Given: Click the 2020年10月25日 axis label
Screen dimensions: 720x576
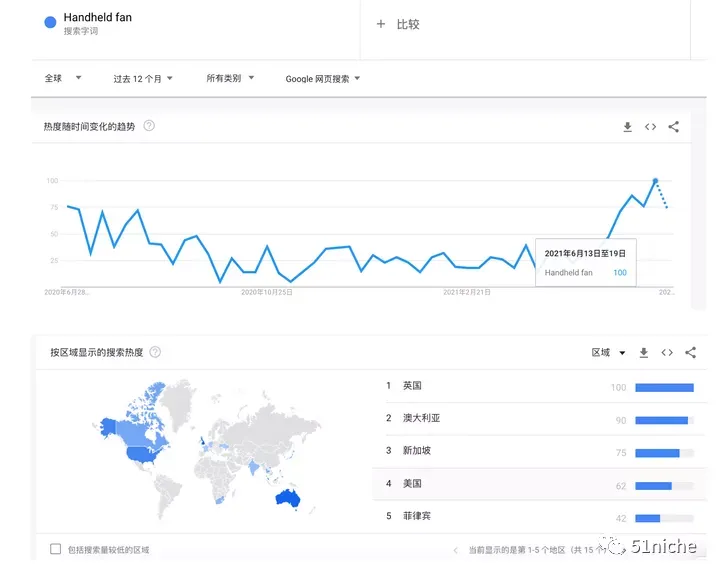Looking at the screenshot, I should [267, 292].
